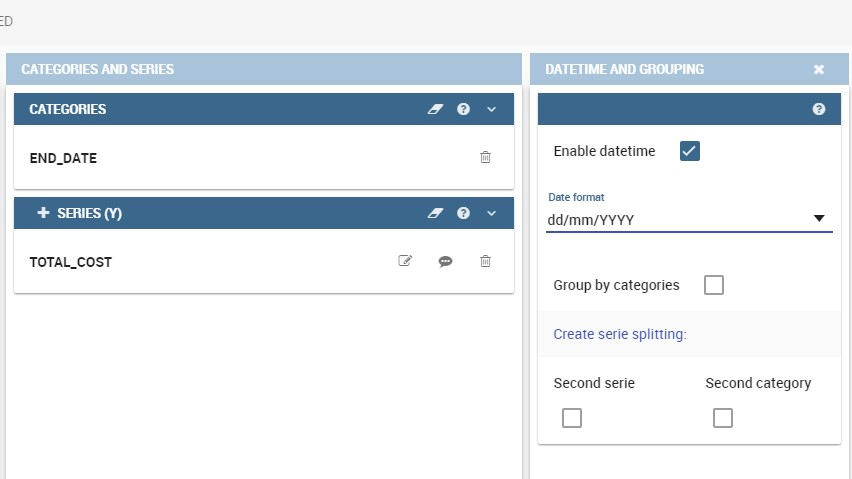Viewport: 852px width, 479px height.
Task: Tick the Second serie checkbox
Action: 572,418
